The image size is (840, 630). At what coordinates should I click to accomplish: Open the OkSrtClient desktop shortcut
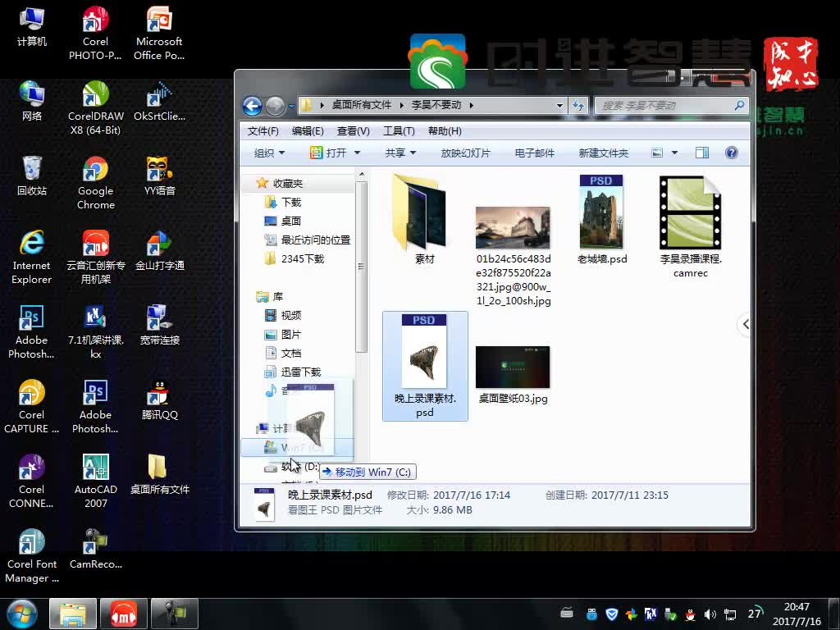[159, 101]
